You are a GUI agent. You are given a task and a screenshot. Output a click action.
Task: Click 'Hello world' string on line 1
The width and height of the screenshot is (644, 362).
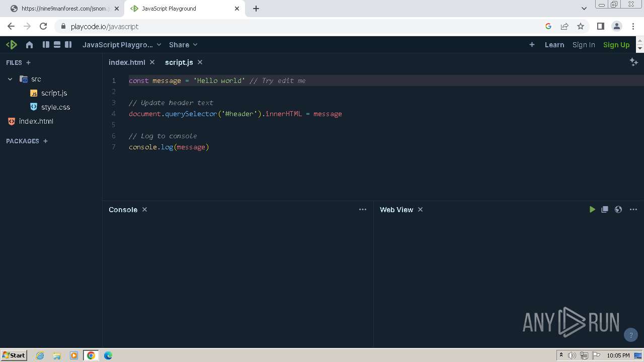pos(219,80)
